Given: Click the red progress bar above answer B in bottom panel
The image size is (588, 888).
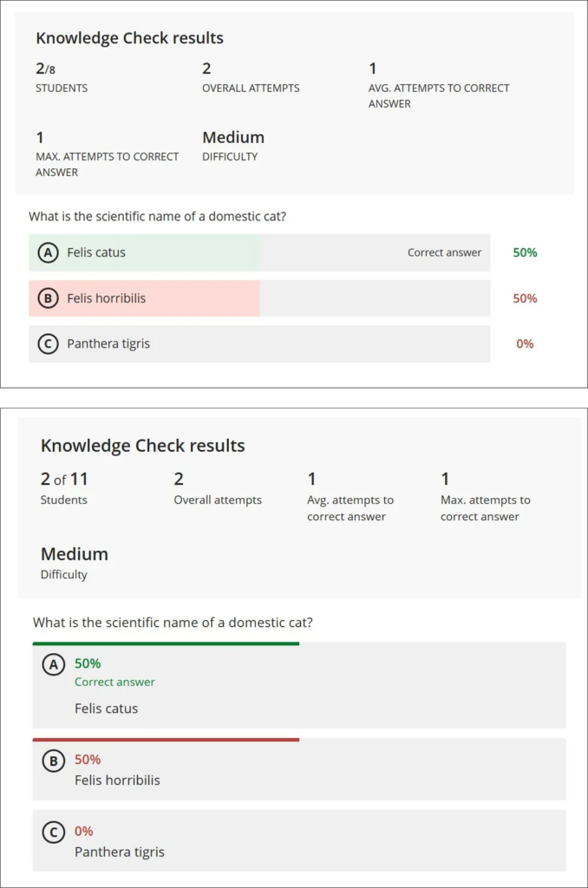Looking at the screenshot, I should coord(166,740).
